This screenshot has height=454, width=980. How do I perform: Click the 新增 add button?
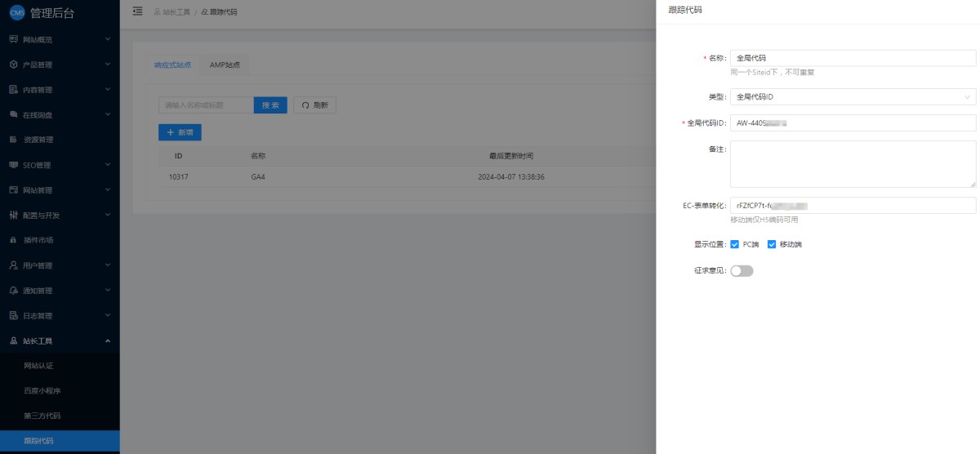point(180,132)
